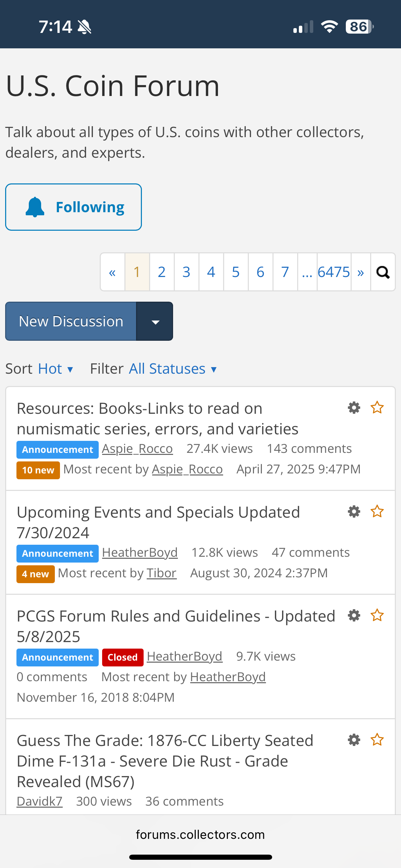Go to page 2 of discussions
The width and height of the screenshot is (401, 868).
pos(162,272)
